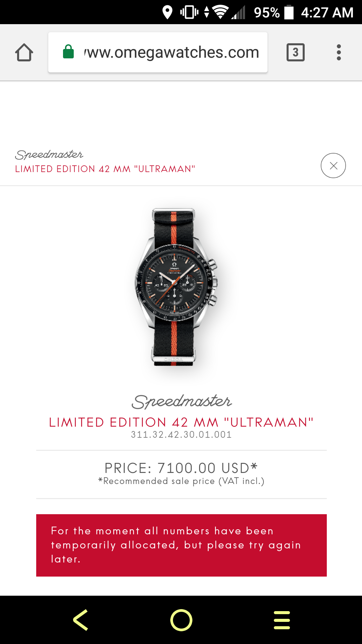Tap the red allocation notice banner
Image resolution: width=362 pixels, height=644 pixels.
181,545
